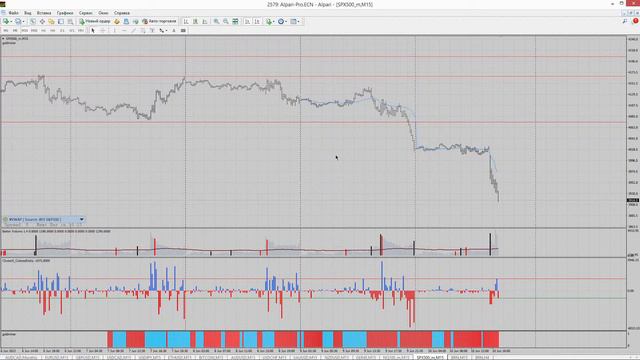This screenshot has width=640, height=360.
Task: Switch to the AUDCAD chart tab
Action: (20, 357)
